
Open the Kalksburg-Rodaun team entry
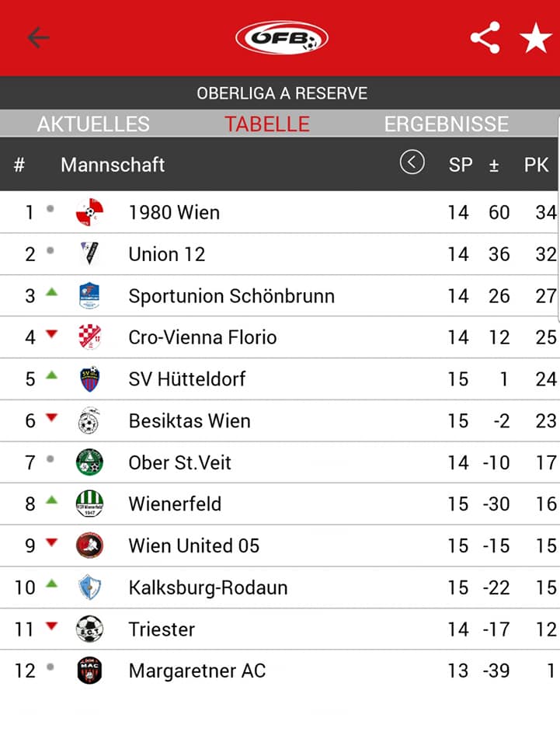click(x=280, y=587)
